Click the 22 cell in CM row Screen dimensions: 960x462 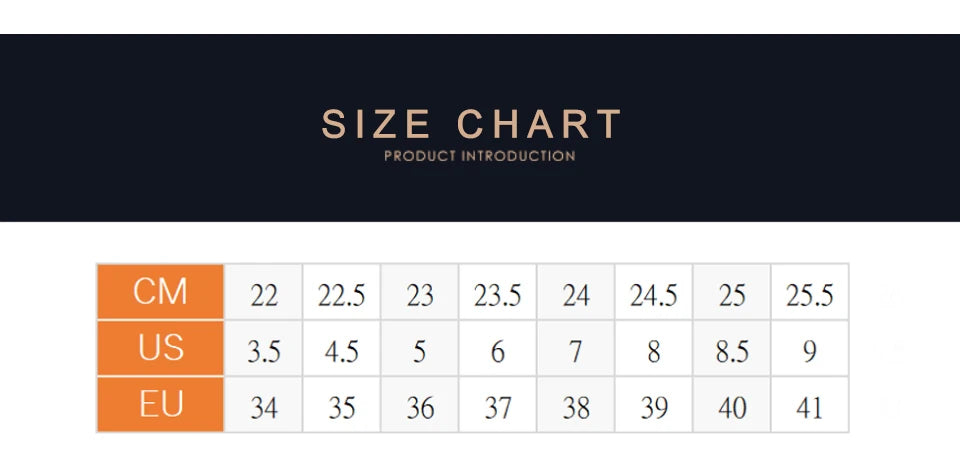coord(264,292)
